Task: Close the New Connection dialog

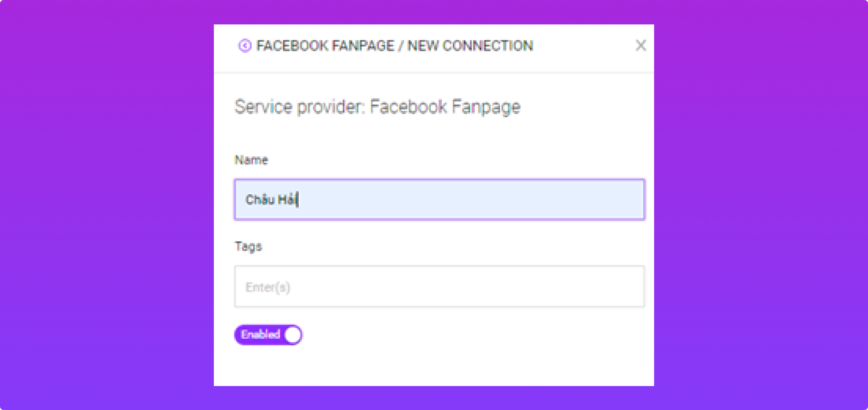Action: 641,46
